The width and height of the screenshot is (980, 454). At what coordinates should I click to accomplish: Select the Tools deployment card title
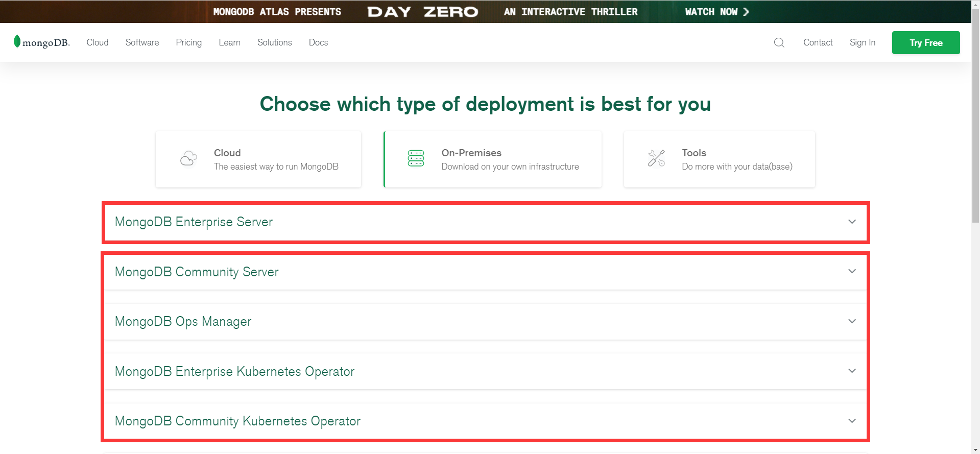point(694,153)
